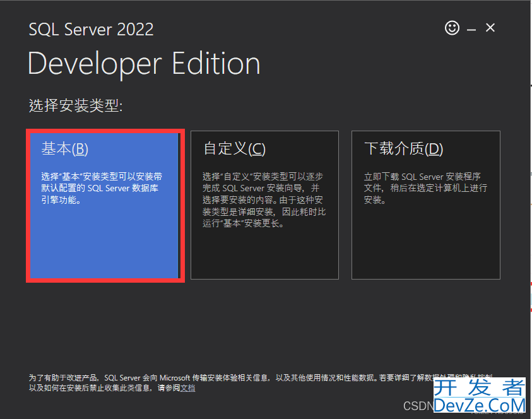This screenshot has width=532, height=419.
Task: Select the 基本(B) basic installation type
Action: [104, 206]
